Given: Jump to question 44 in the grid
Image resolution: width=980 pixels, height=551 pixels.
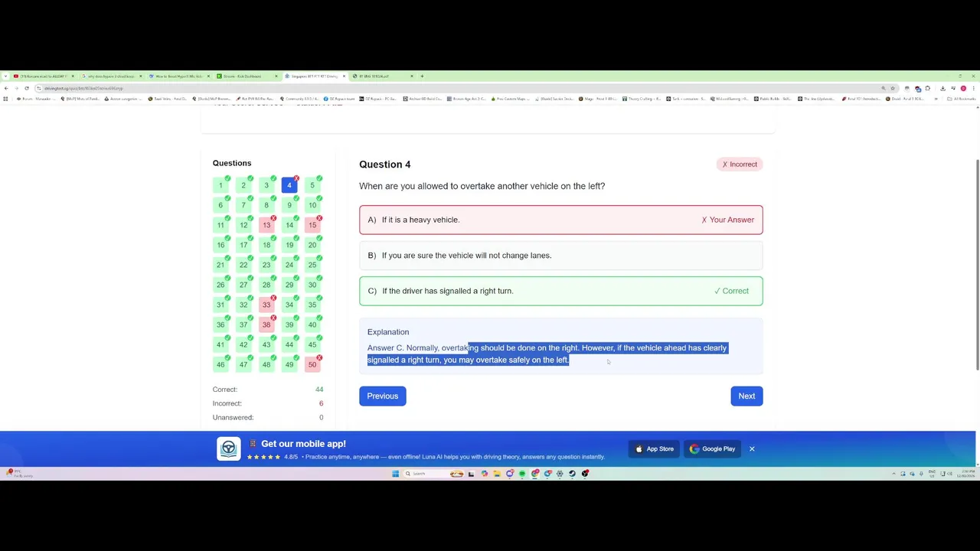Looking at the screenshot, I should [289, 344].
